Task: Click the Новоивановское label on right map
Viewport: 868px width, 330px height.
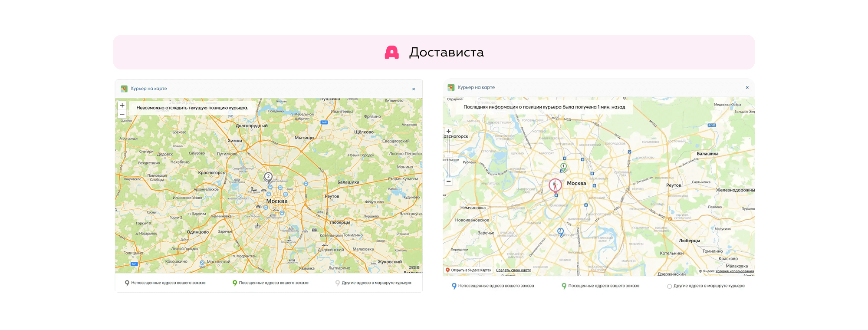Action: tap(472, 220)
